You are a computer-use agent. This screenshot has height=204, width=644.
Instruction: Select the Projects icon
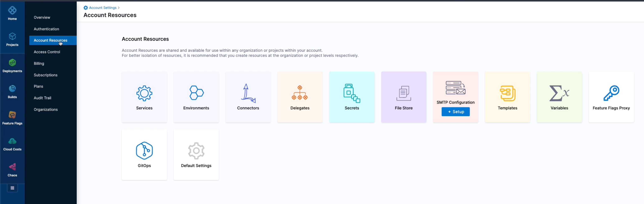[12, 40]
